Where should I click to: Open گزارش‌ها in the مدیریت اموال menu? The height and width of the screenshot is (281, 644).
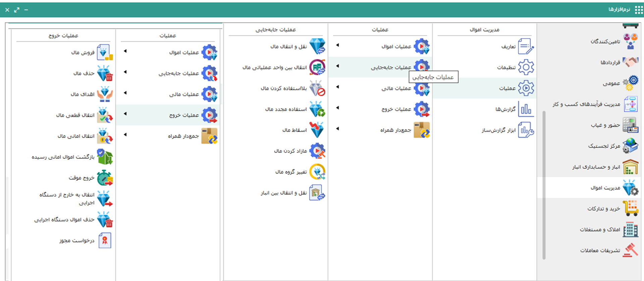click(505, 109)
